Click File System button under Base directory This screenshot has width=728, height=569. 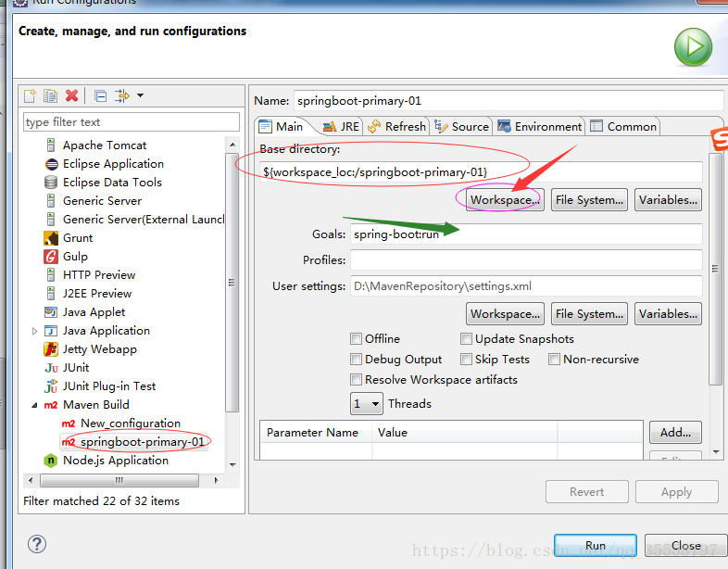pos(589,200)
